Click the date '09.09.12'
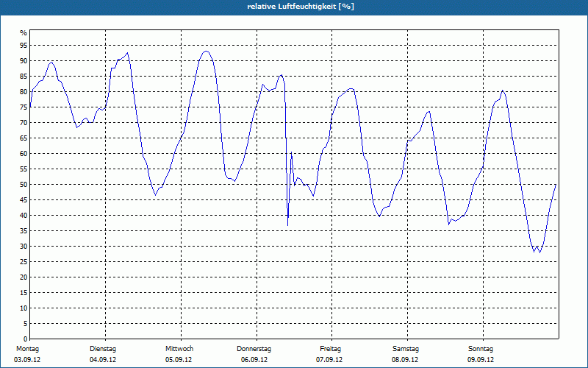588x368 pixels. point(481,360)
